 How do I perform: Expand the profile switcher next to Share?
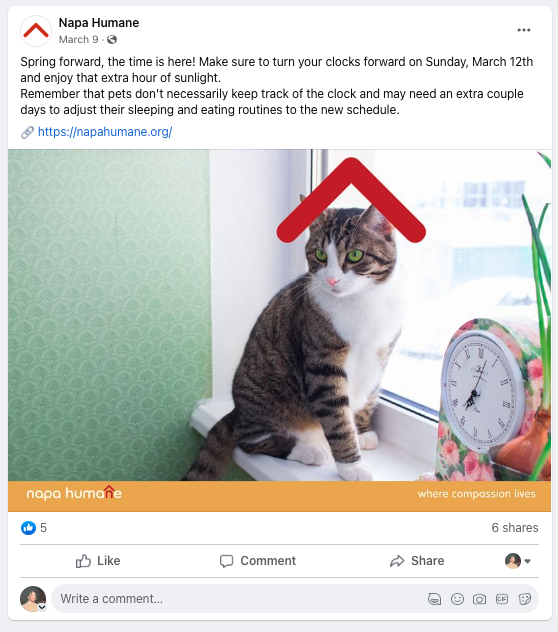click(518, 561)
